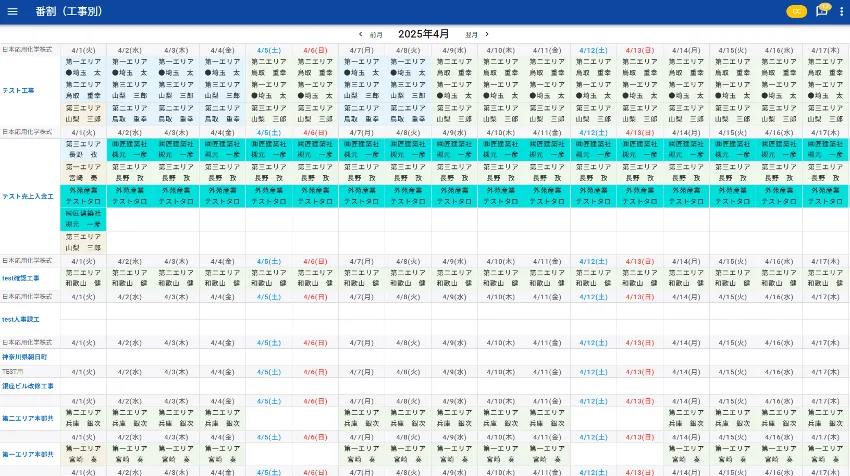850x476 pixels.
Task: Click 4/17 cyan テストタロ cell
Action: 826,196
